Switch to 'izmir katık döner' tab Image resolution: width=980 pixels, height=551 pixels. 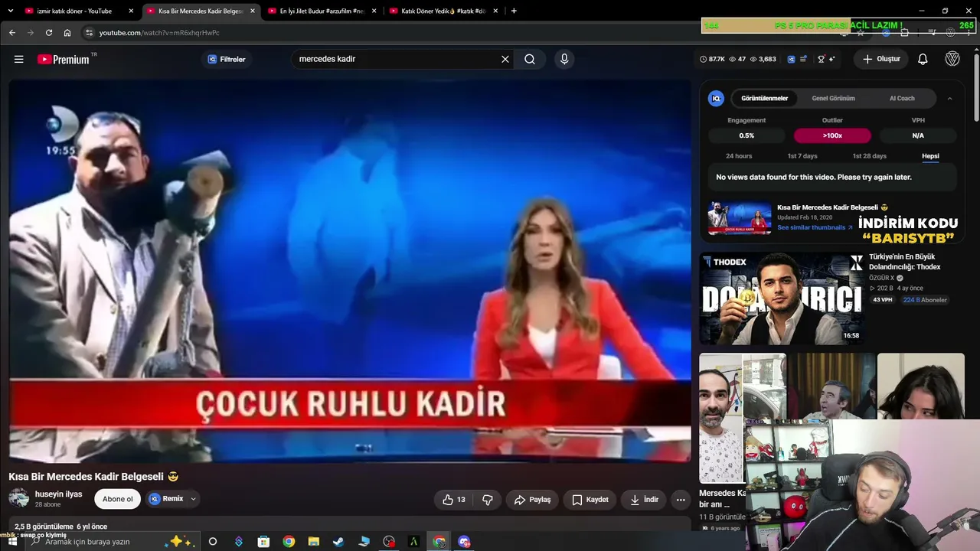click(x=73, y=11)
